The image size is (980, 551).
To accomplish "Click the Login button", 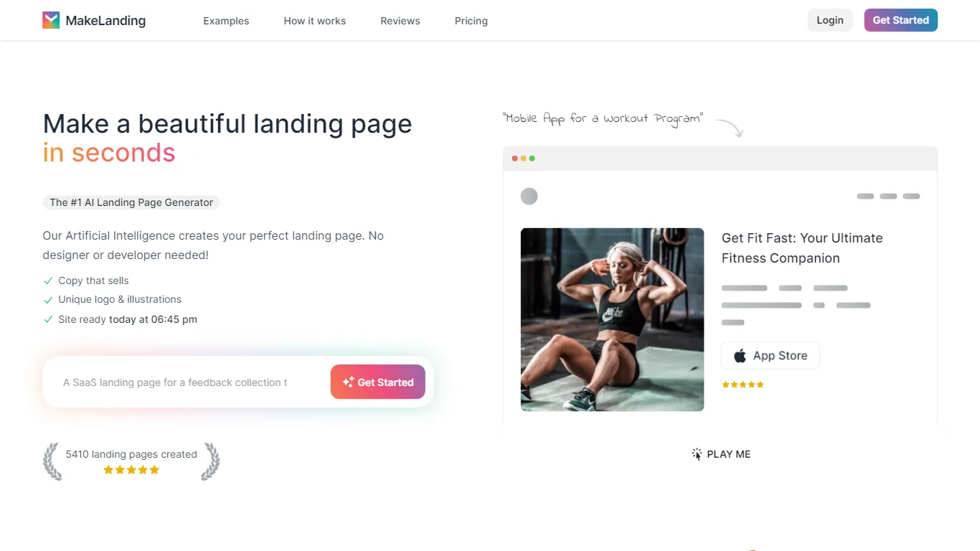I will tap(830, 20).
